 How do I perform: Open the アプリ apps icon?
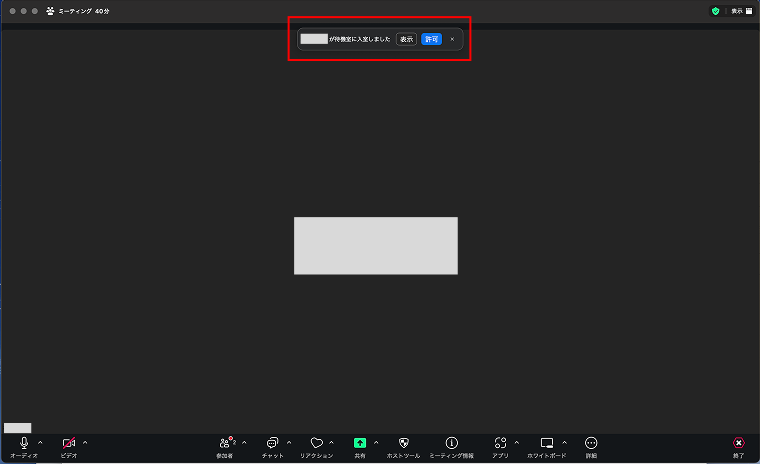point(500,443)
